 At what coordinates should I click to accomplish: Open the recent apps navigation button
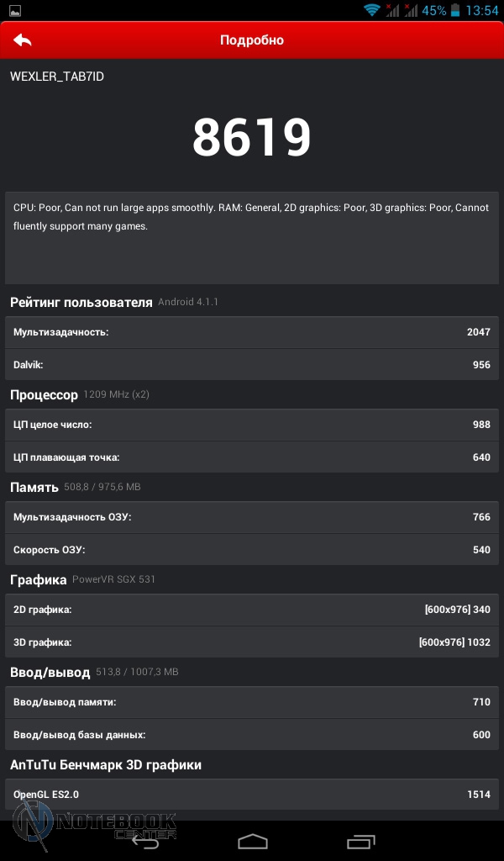click(x=360, y=840)
